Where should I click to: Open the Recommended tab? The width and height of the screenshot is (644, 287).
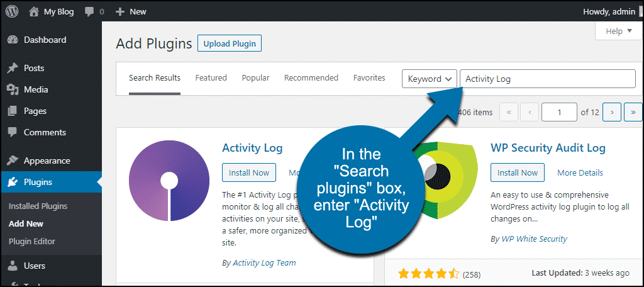[x=311, y=78]
